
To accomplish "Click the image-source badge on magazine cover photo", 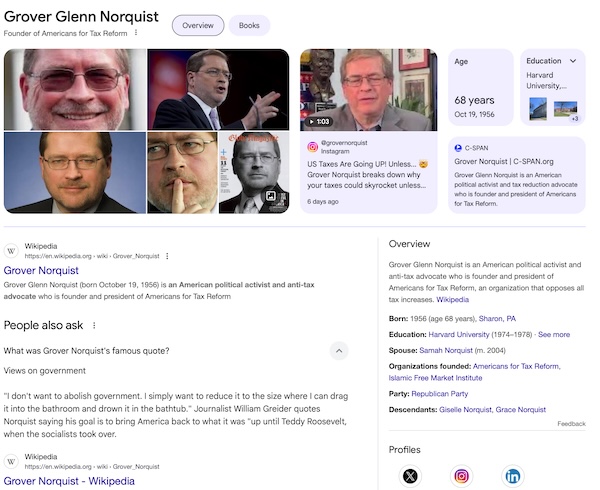I will click(x=271, y=196).
